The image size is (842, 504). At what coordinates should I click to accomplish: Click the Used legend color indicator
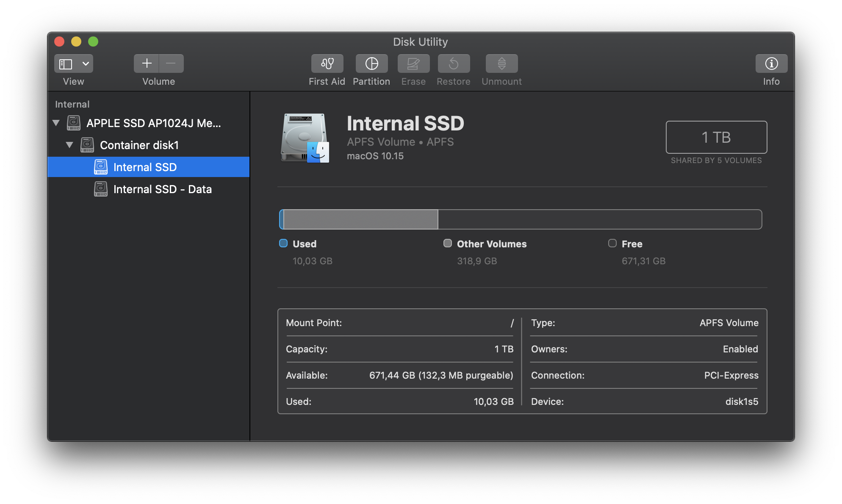coord(283,244)
